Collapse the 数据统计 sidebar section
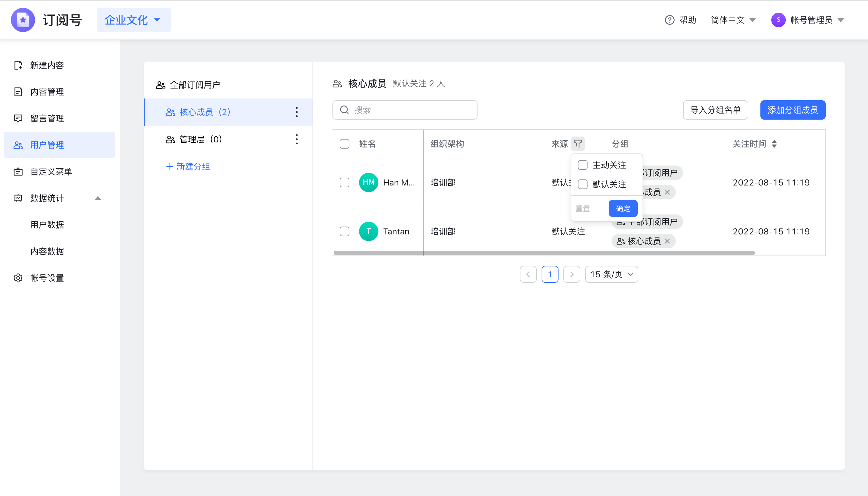The image size is (868, 496). click(98, 198)
